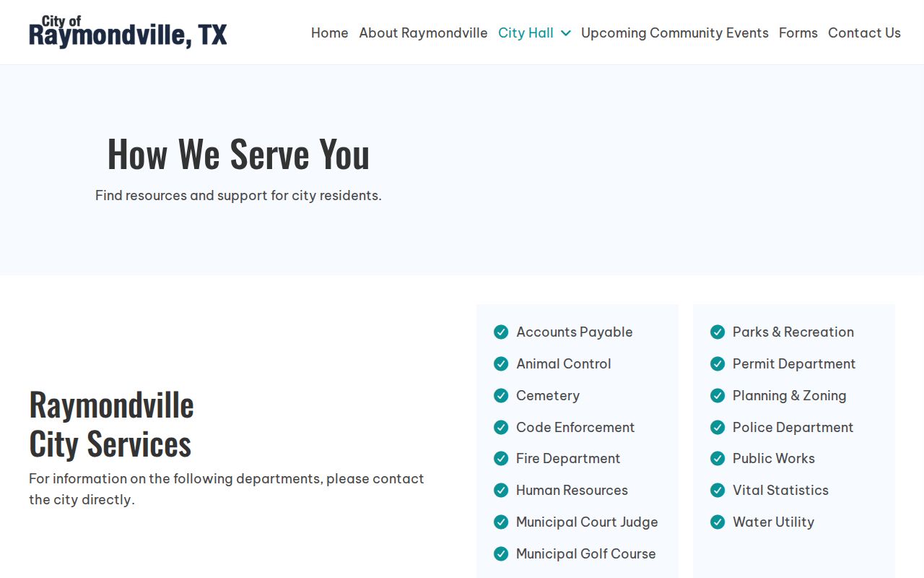
Task: Open the City Hall menu link
Action: tap(526, 33)
